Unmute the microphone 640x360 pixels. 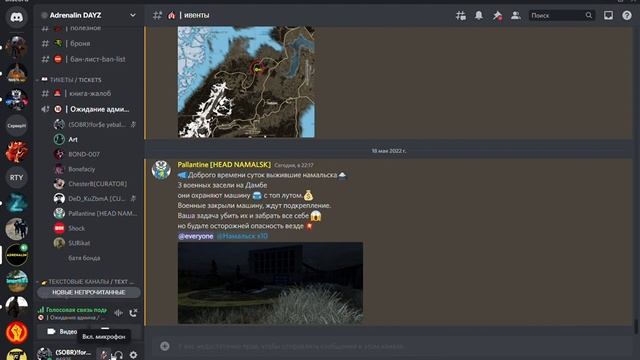point(104,355)
